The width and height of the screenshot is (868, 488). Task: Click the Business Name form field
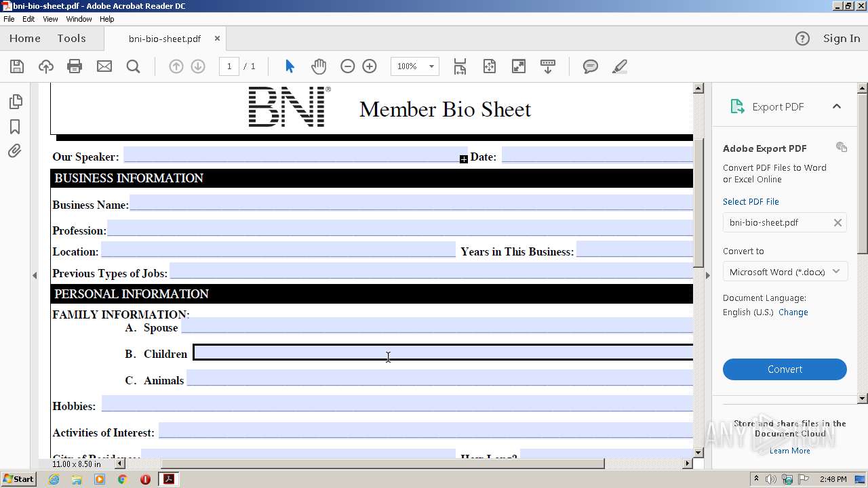412,203
